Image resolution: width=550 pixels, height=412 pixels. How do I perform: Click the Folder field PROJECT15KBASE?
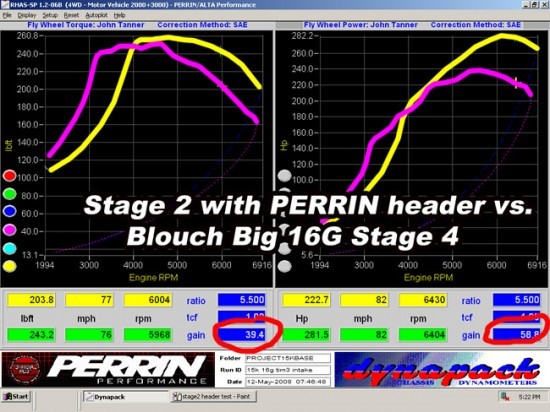click(288, 358)
